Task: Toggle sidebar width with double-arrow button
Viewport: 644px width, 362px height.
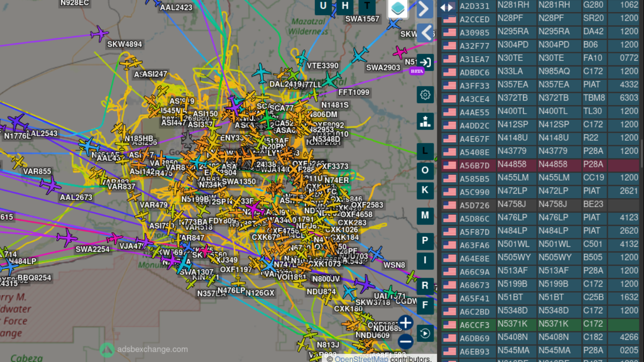Action: [446, 8]
